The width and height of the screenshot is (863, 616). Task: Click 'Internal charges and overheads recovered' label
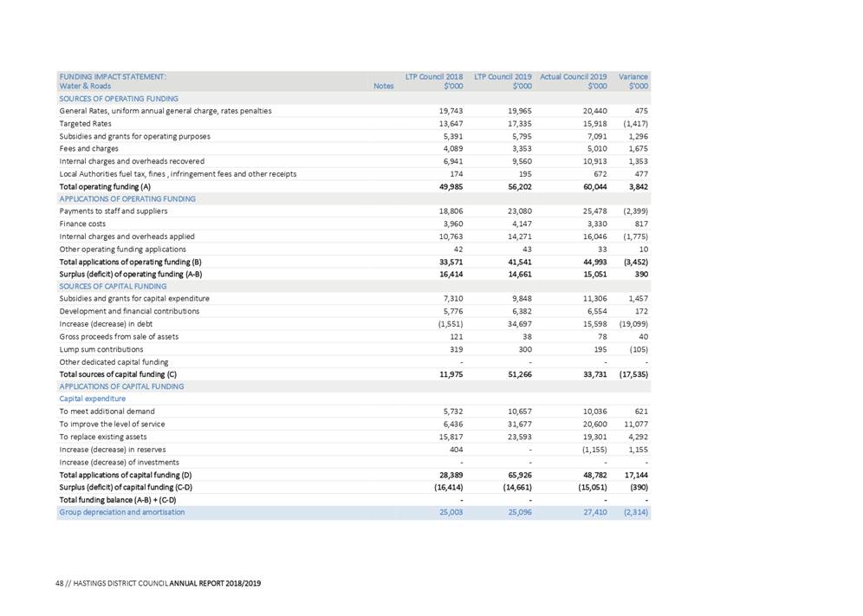pyautogui.click(x=132, y=161)
